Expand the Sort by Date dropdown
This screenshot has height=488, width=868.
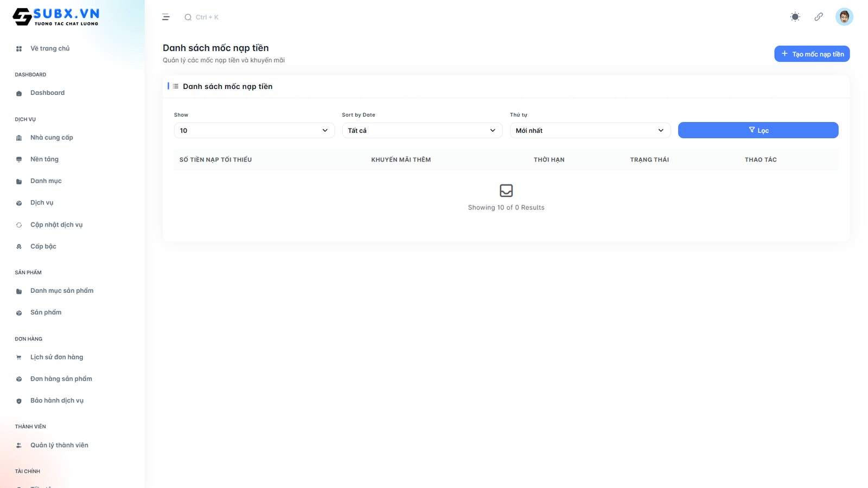pos(422,131)
